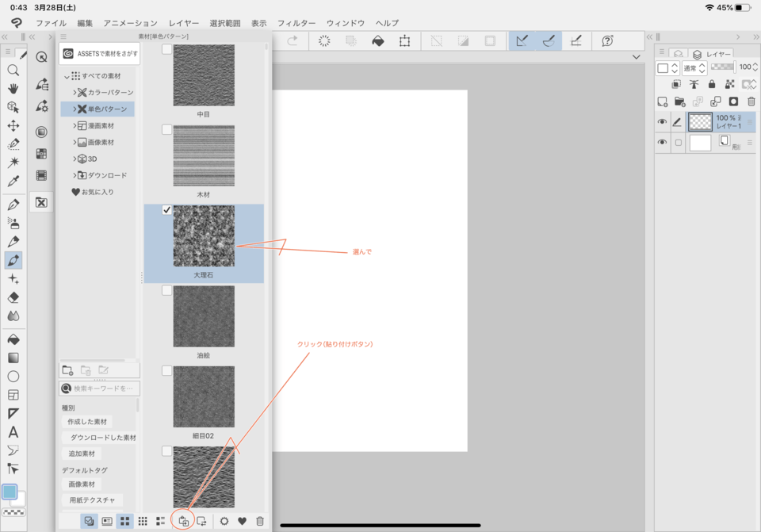This screenshot has height=532, width=761.
Task: Open the レイヤー menu in menu bar
Action: click(184, 24)
